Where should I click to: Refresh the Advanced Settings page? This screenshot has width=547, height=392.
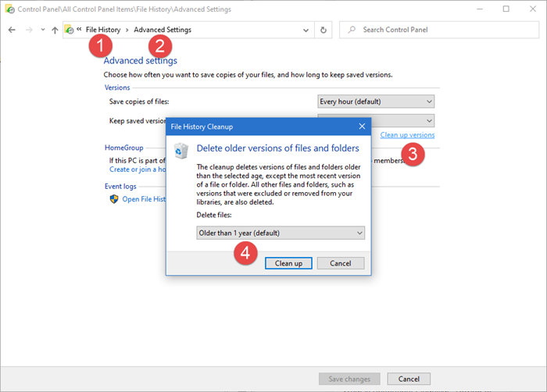pos(324,30)
